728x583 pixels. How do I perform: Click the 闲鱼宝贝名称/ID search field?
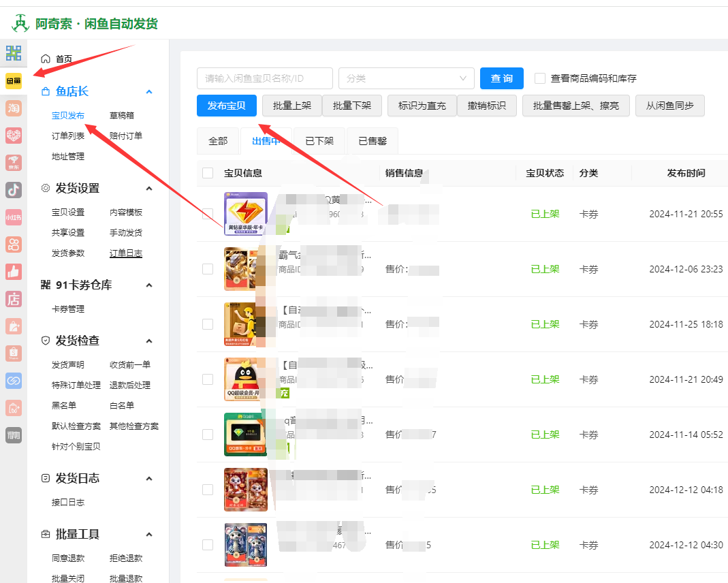point(264,78)
